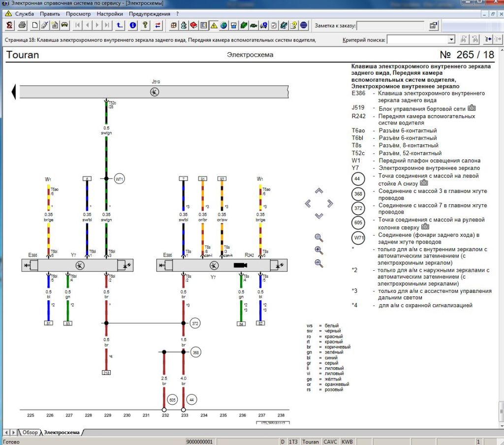
Task: Click reference box 83 under the green wire
Action: pyautogui.click(x=68, y=323)
